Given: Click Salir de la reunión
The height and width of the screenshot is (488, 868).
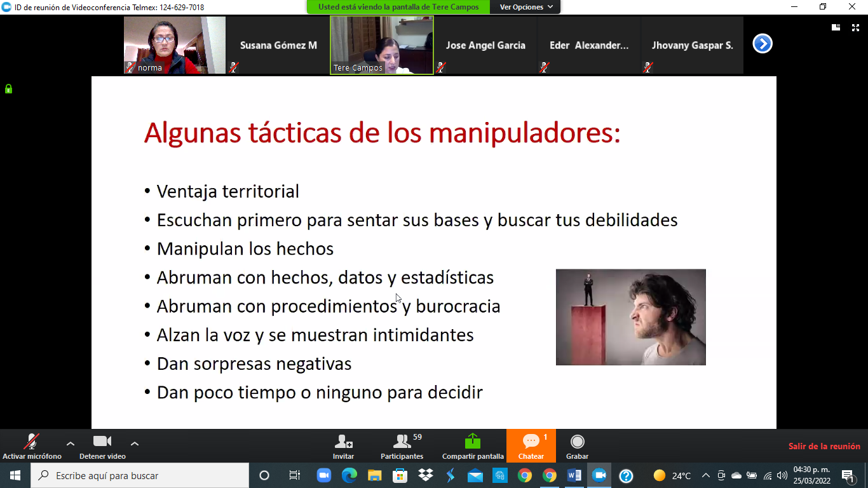Looking at the screenshot, I should 824,446.
